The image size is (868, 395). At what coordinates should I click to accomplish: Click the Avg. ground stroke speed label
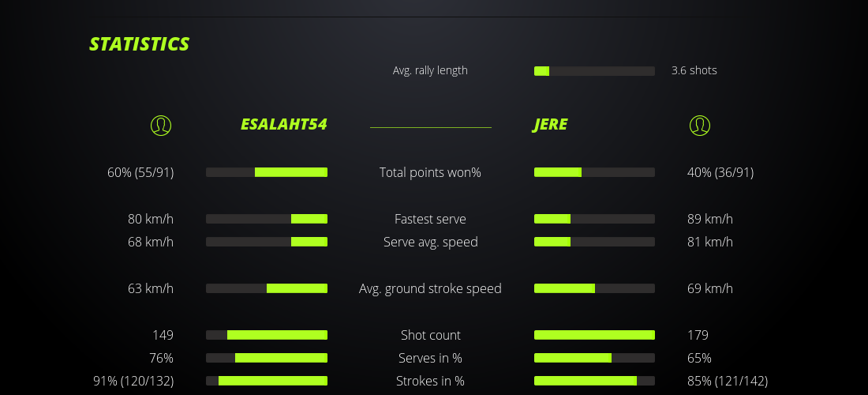[x=430, y=288]
